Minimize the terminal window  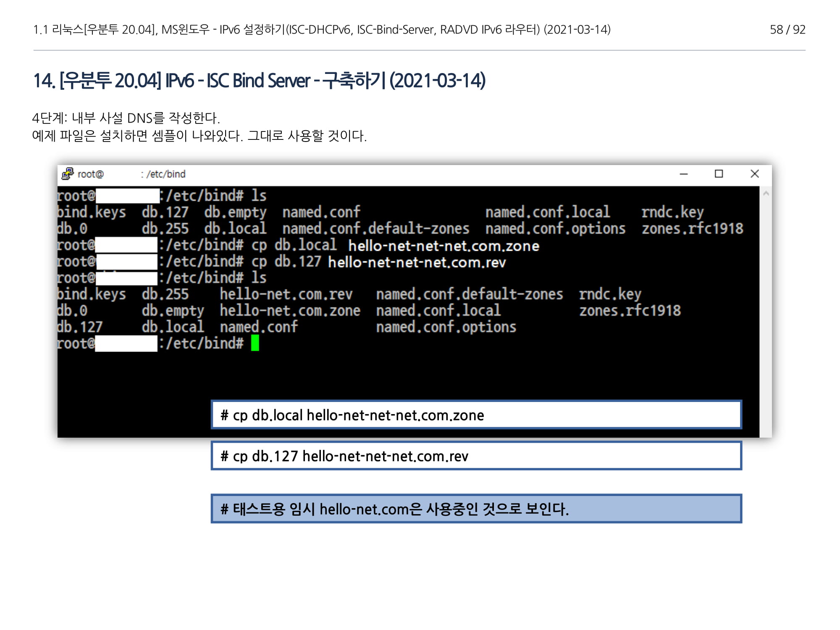click(x=684, y=174)
